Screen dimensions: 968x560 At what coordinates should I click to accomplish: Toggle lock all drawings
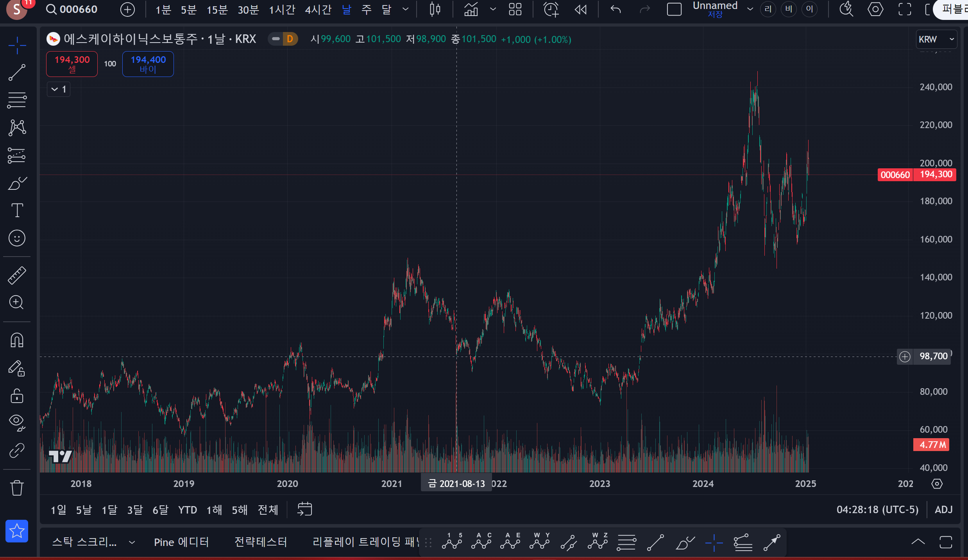17,396
